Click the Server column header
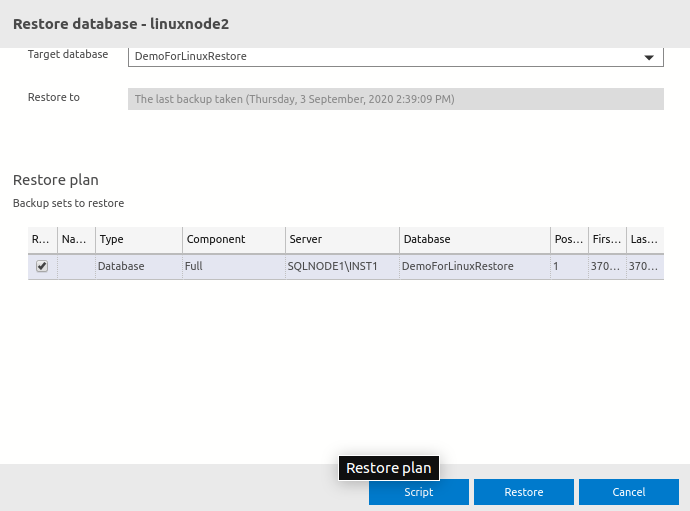The image size is (690, 511). pyautogui.click(x=341, y=240)
